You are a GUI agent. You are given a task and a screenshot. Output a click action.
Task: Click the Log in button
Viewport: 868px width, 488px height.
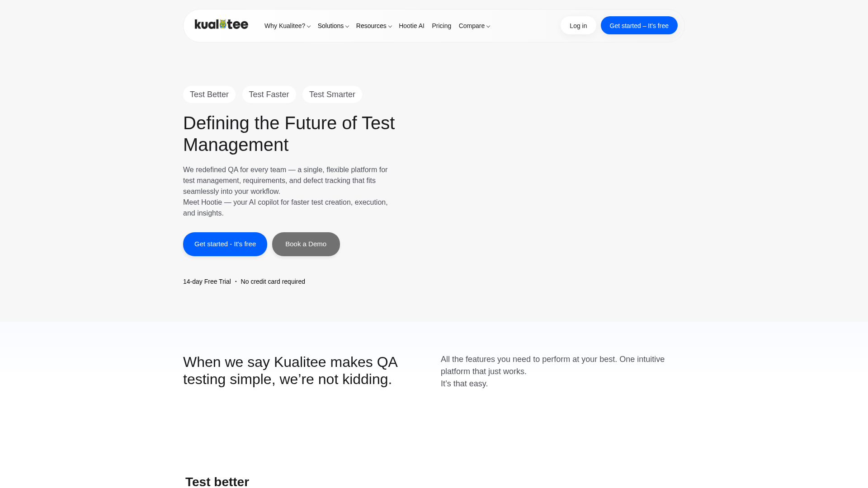coord(578,25)
